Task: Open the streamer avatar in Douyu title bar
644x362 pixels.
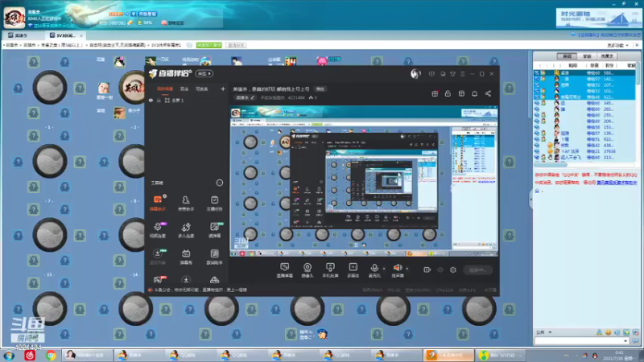Action: pyautogui.click(x=415, y=73)
